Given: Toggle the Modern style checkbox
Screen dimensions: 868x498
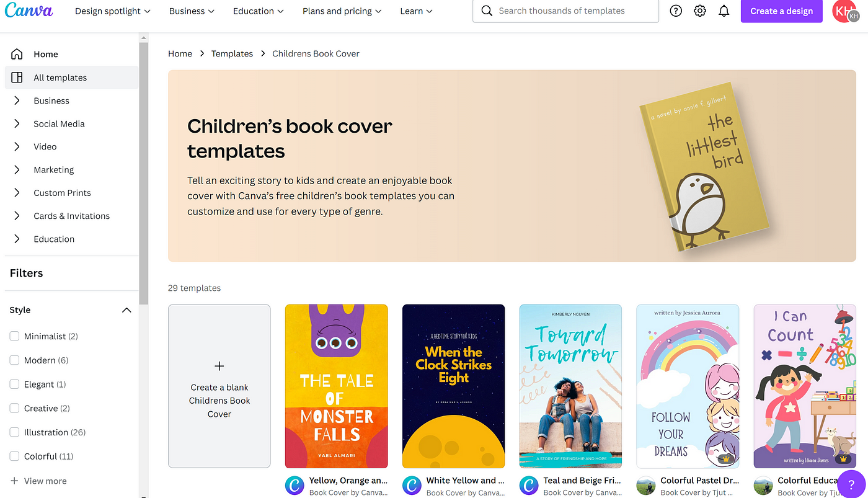Looking at the screenshot, I should (x=14, y=360).
